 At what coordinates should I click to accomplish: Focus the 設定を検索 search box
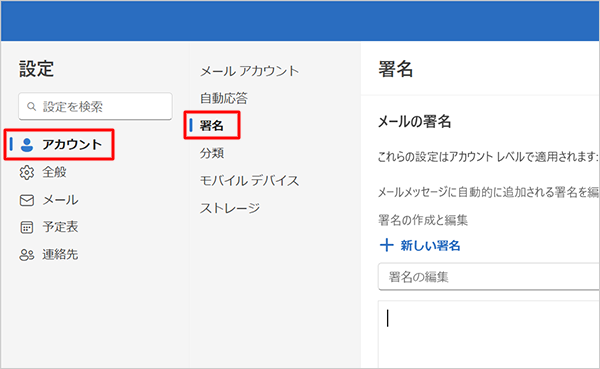[95, 106]
